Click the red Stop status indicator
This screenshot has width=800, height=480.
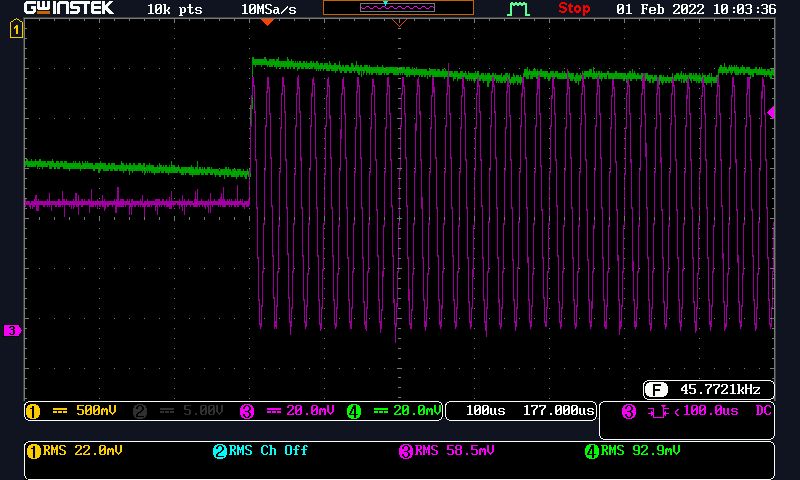(x=574, y=9)
